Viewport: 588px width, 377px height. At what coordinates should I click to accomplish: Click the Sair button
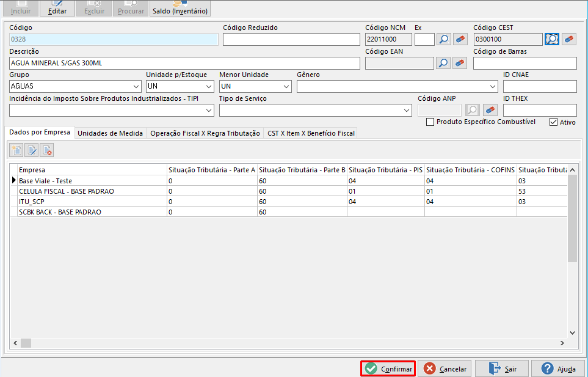tap(502, 368)
